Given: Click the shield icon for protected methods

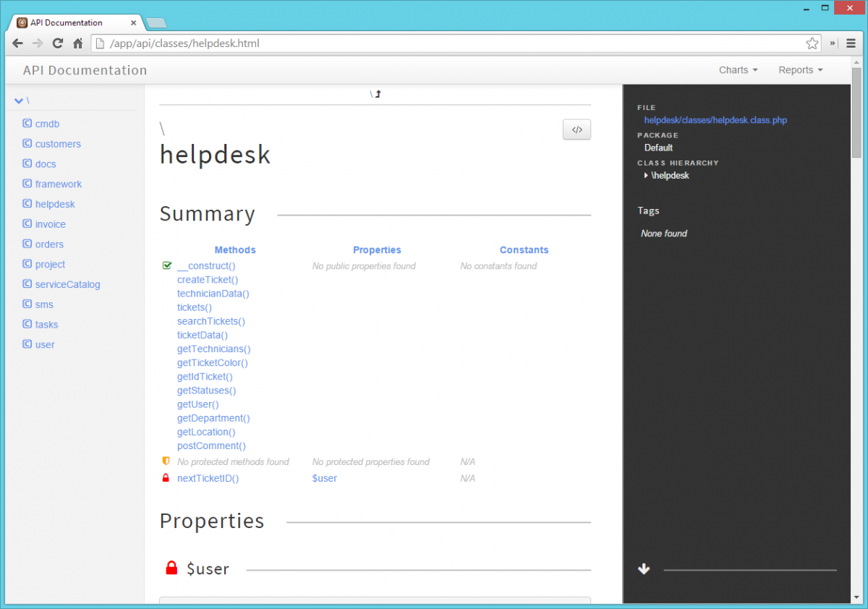Looking at the screenshot, I should [x=166, y=461].
